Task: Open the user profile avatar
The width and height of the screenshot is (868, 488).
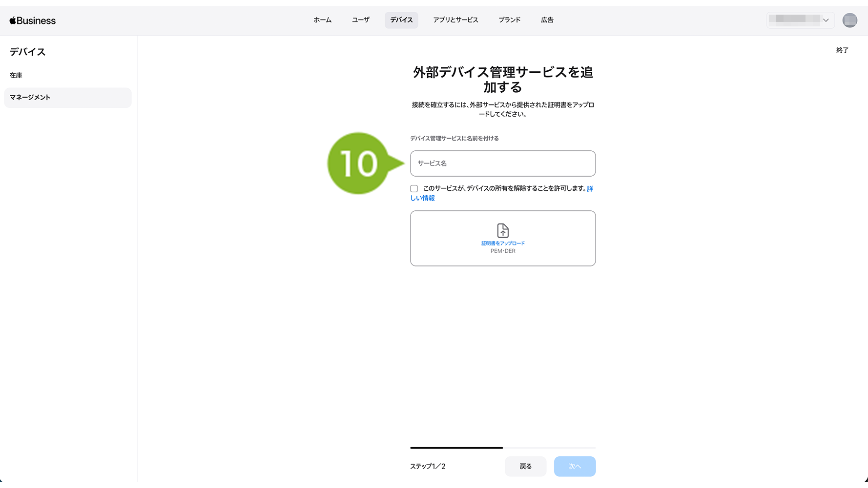Action: click(849, 20)
